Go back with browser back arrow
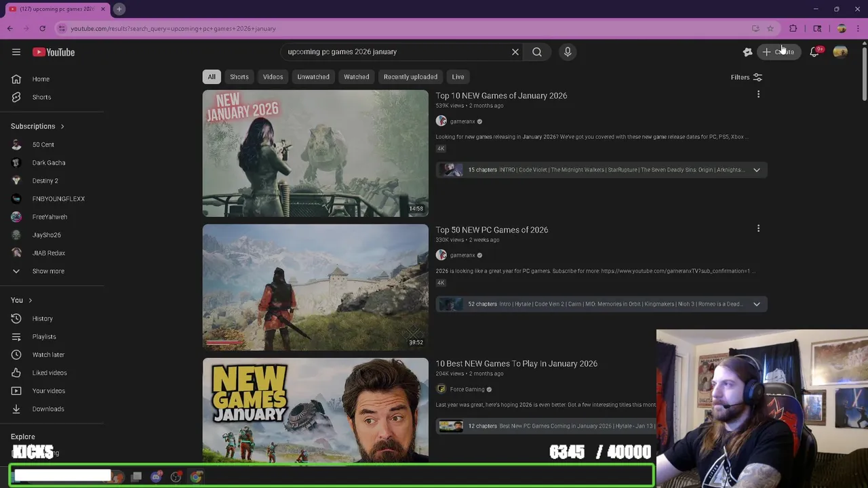The image size is (868, 488). pyautogui.click(x=9, y=28)
